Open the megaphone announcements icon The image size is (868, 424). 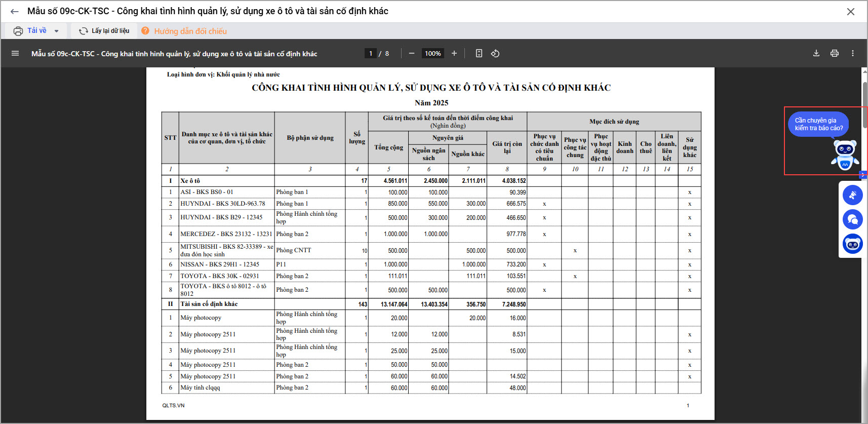853,195
